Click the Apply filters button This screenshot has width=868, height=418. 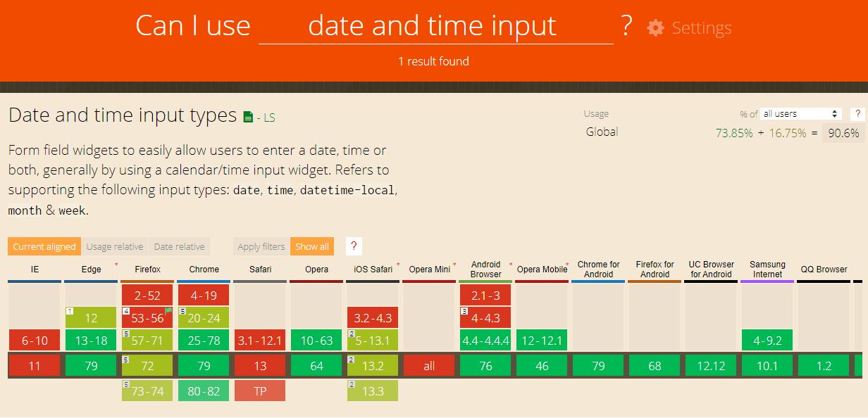click(x=261, y=246)
